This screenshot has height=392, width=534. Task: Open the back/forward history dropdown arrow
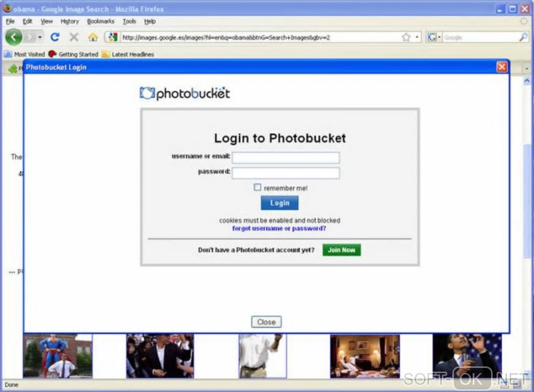coord(40,37)
